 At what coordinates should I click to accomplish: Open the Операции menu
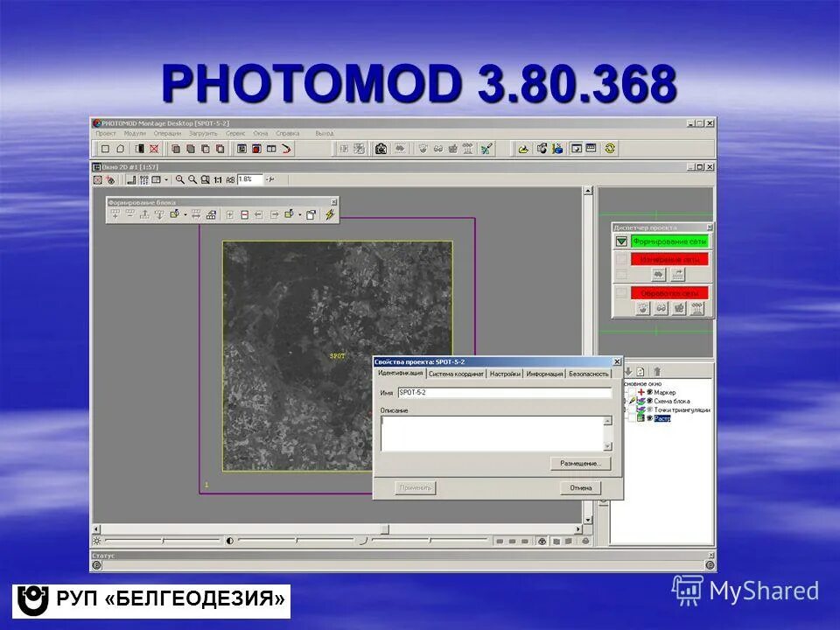click(x=167, y=133)
